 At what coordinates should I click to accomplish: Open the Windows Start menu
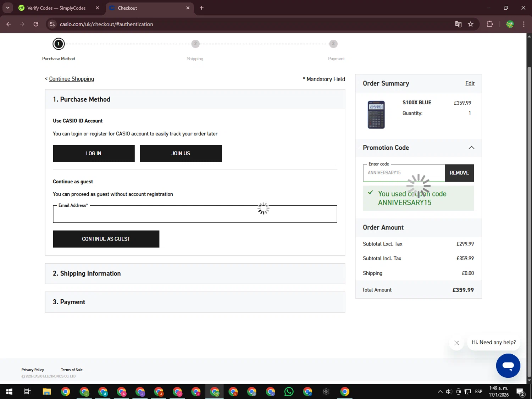9,392
